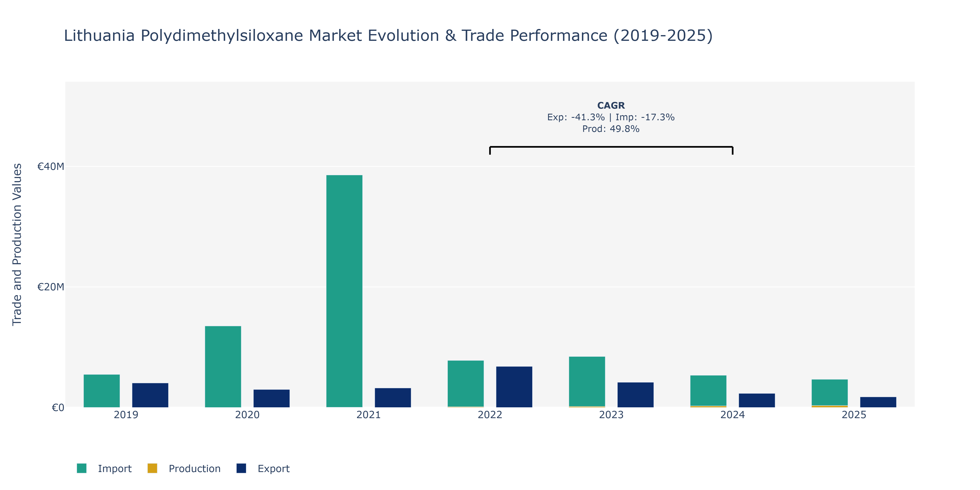
Task: Click the 2024 x-axis label
Action: coord(733,415)
